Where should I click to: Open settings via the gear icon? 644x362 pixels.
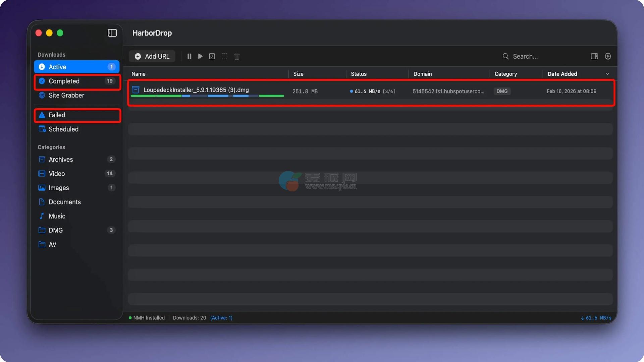click(x=608, y=56)
